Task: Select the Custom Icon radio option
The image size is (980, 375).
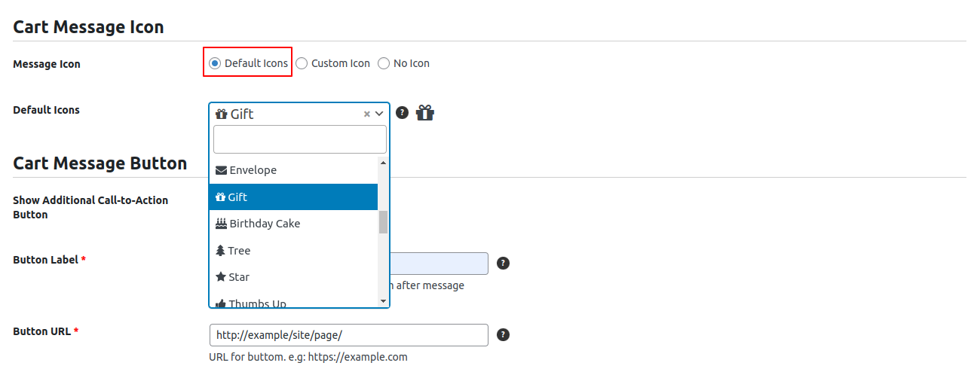Action: coord(302,63)
